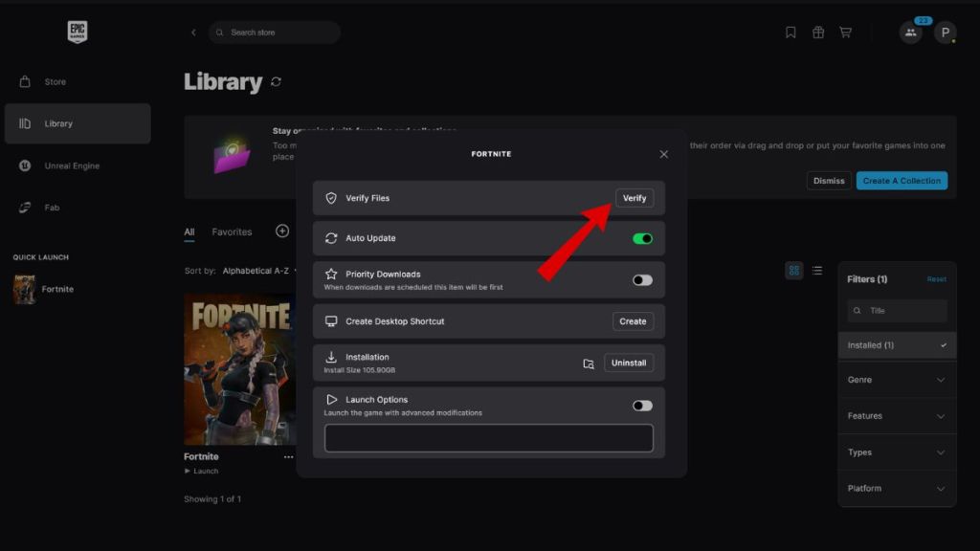Add a new collection with plus icon
The width and height of the screenshot is (980, 551).
282,231
